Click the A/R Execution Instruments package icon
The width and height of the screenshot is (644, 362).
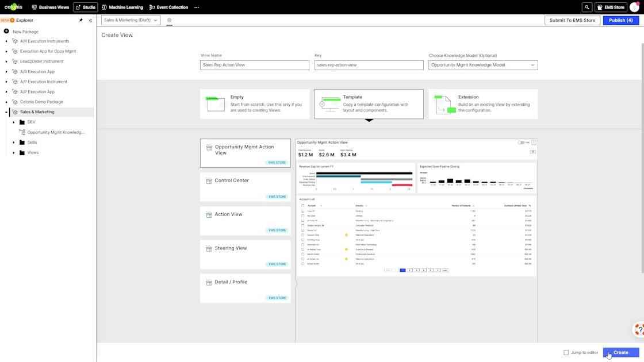[x=15, y=41]
